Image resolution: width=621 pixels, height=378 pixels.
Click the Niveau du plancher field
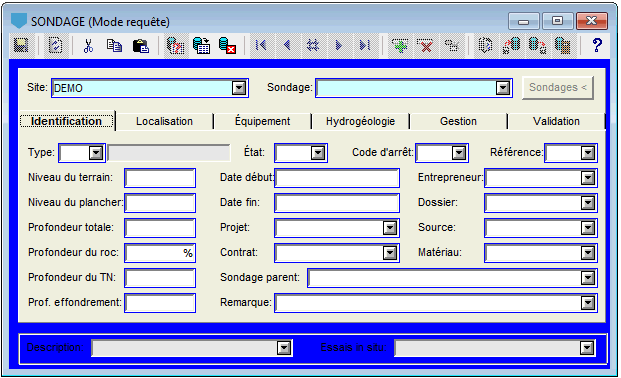tap(160, 203)
